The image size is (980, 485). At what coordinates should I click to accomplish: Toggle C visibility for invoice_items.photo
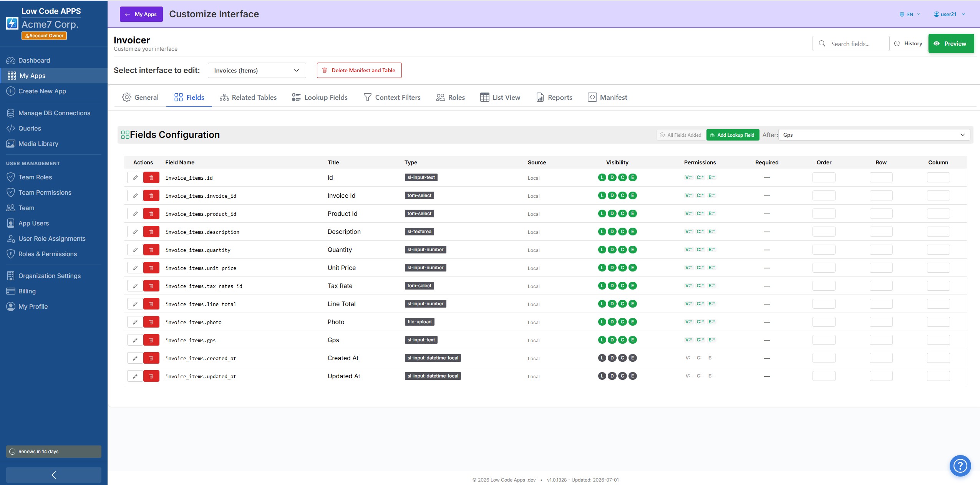tap(622, 322)
